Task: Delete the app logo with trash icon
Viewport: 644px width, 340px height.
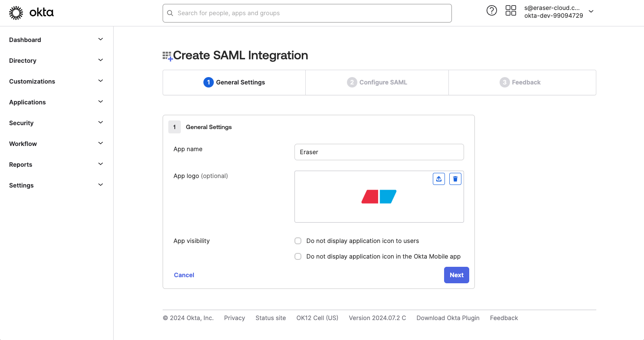Action: (x=455, y=179)
